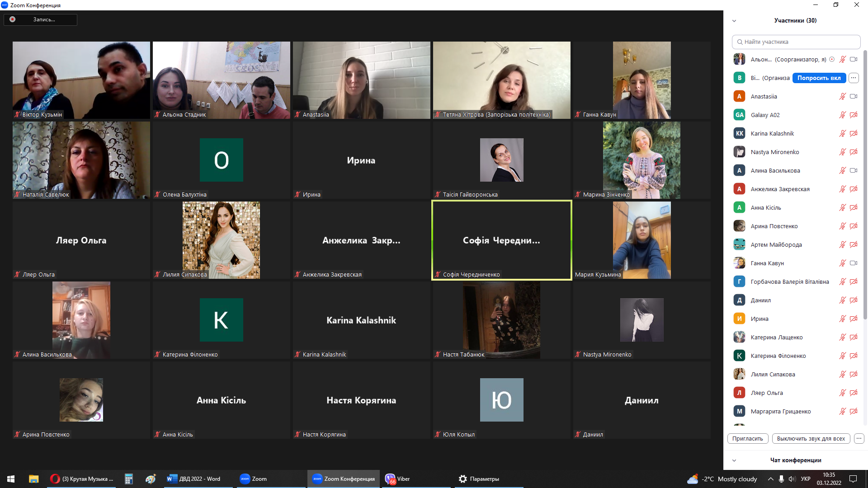868x488 pixels.
Task: Click the three-dots button beside Попросить вкл
Action: click(854, 78)
